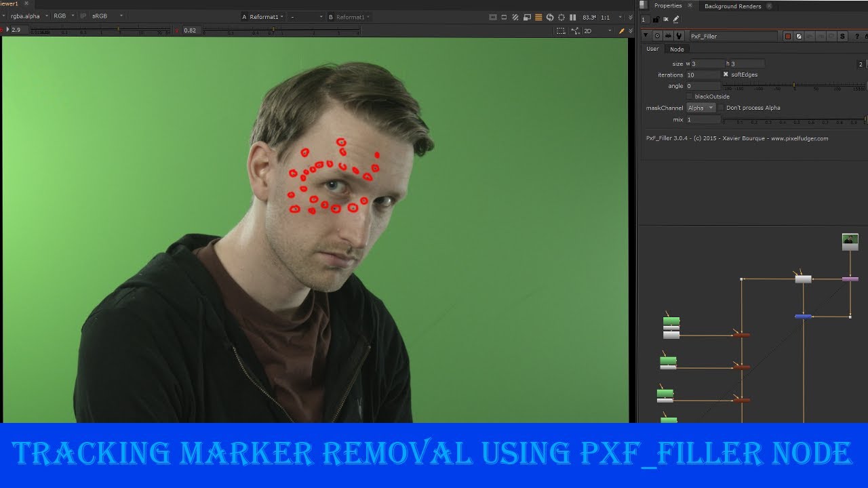Toggle the viewer clipping warning icon

point(493,17)
